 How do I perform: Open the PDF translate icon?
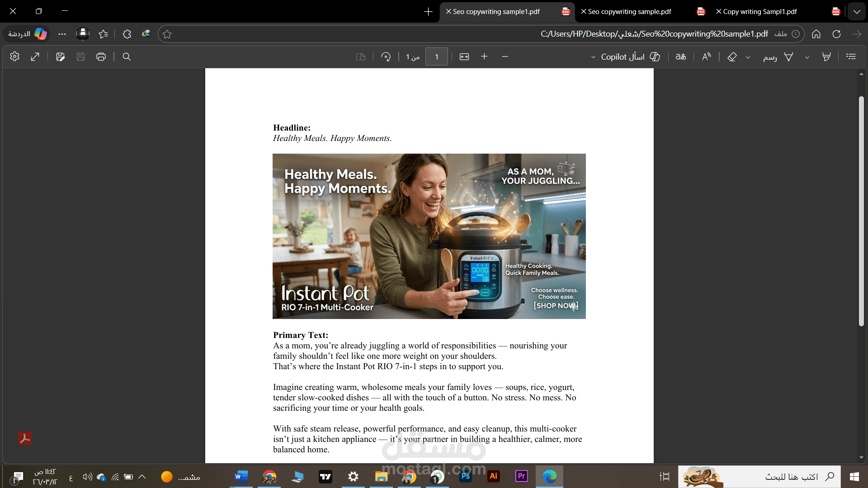click(x=681, y=56)
